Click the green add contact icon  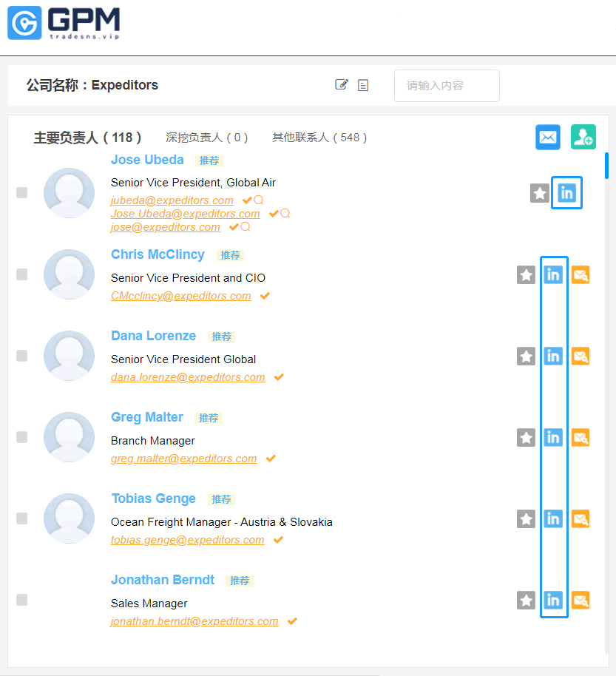click(x=583, y=137)
